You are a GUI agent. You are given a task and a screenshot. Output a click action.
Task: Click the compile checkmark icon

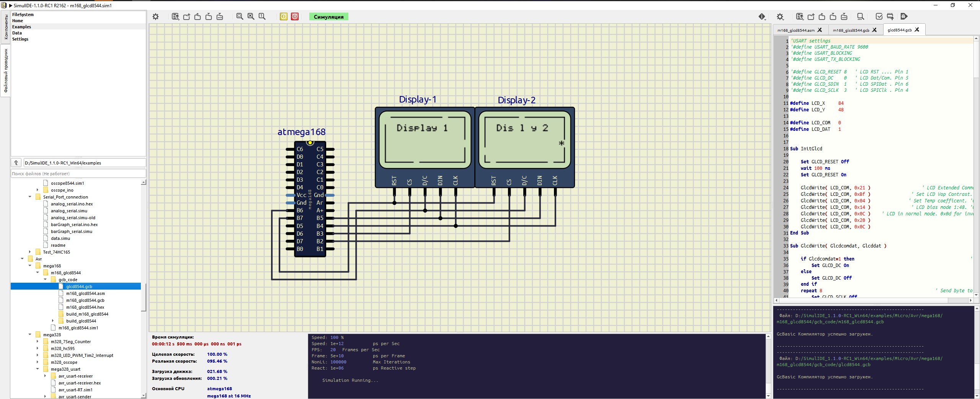click(x=879, y=16)
